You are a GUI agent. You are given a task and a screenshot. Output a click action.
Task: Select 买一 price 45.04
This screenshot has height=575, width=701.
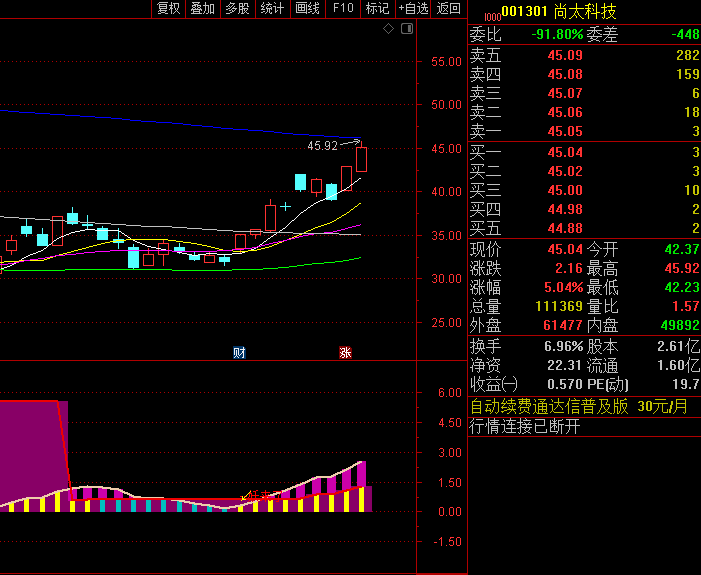pos(565,152)
